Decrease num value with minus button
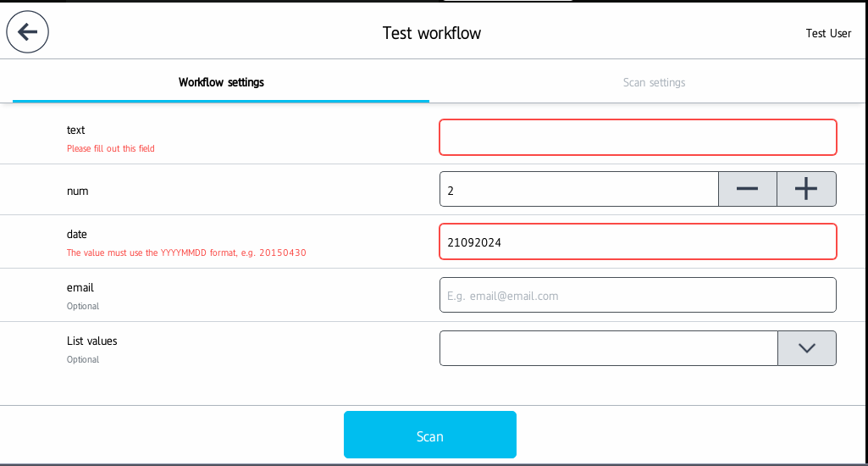868x466 pixels. 747,189
